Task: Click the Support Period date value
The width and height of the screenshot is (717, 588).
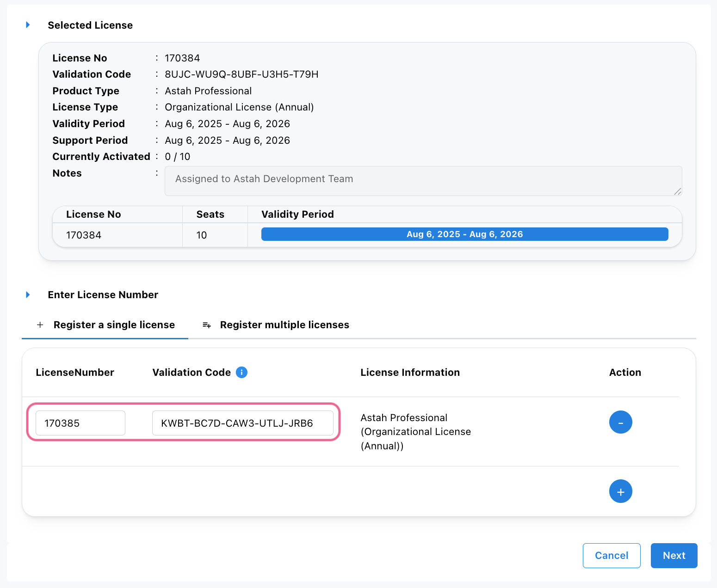Action: click(227, 141)
